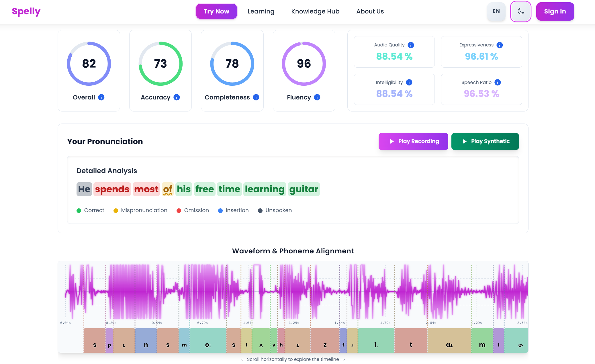Click the info icon beside Fluency
Screen dimensions: 595x364
(317, 97)
